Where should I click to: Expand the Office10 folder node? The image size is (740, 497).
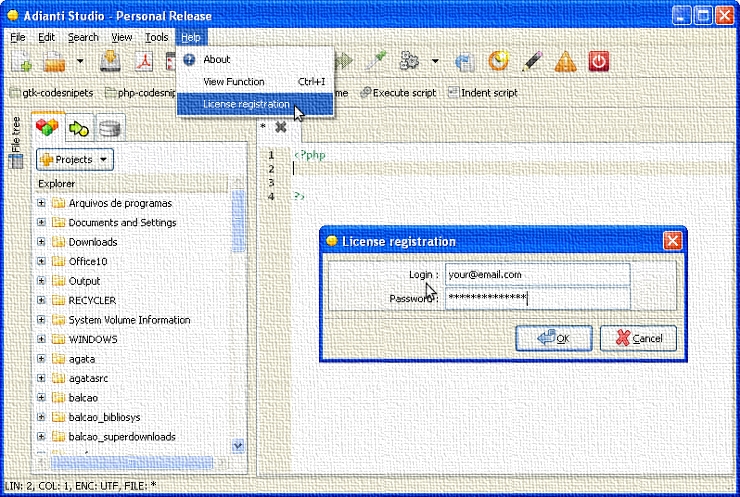pyautogui.click(x=41, y=261)
